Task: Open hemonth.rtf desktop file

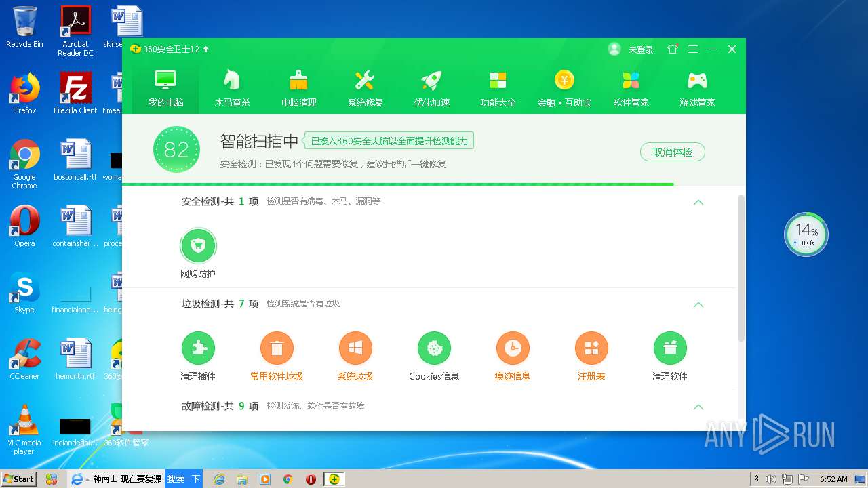Action: pyautogui.click(x=75, y=359)
